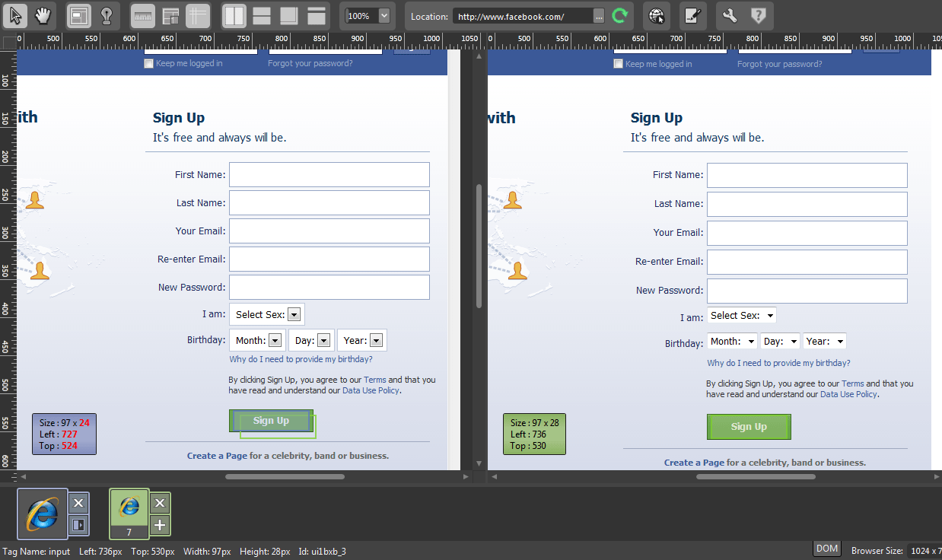Click the panel icon below baseline browser's X
This screenshot has width=942, height=560.
coord(79,525)
